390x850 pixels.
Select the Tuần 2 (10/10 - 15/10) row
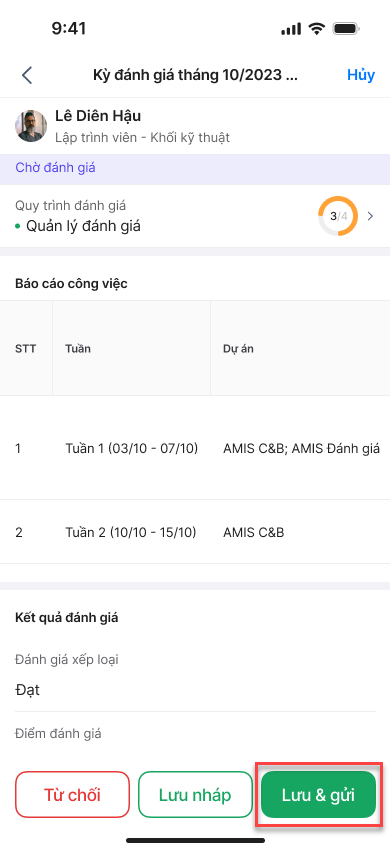coord(195,532)
